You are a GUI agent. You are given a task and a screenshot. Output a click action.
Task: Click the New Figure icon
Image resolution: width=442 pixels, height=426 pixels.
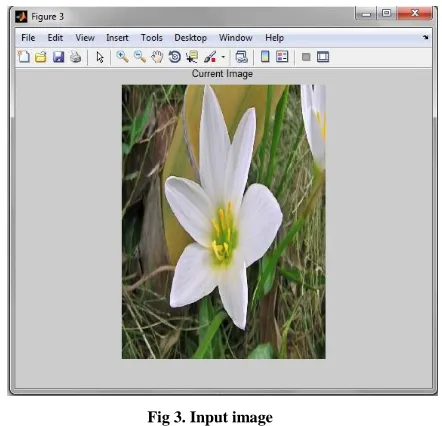24,57
